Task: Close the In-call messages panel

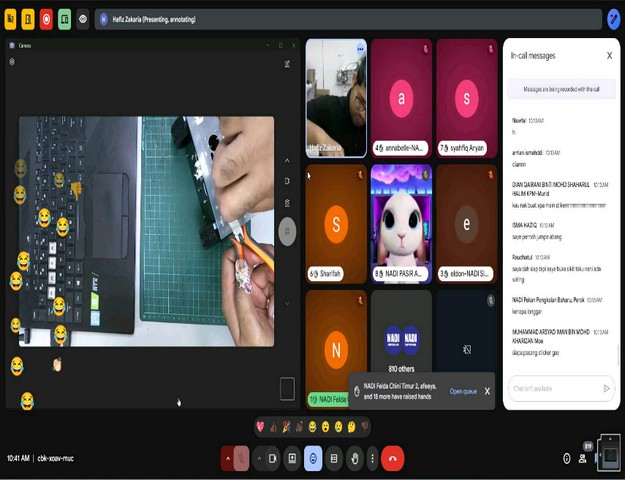Action: [609, 56]
